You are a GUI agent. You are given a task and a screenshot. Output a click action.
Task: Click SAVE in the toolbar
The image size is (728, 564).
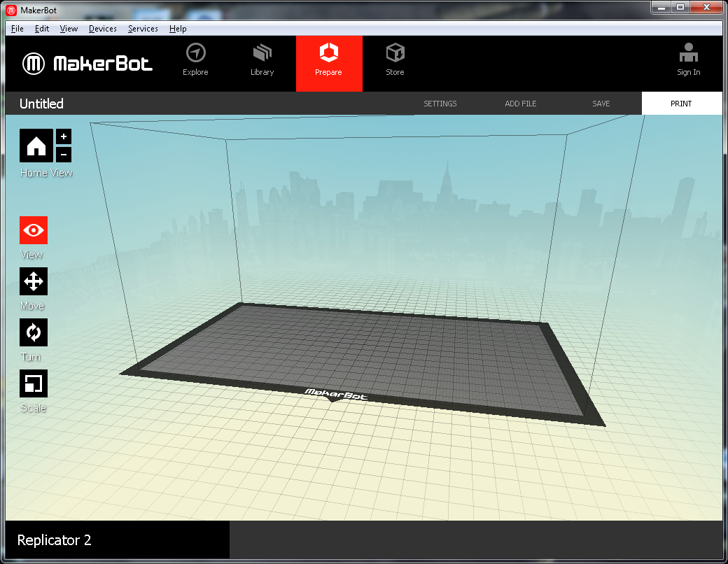tap(601, 104)
